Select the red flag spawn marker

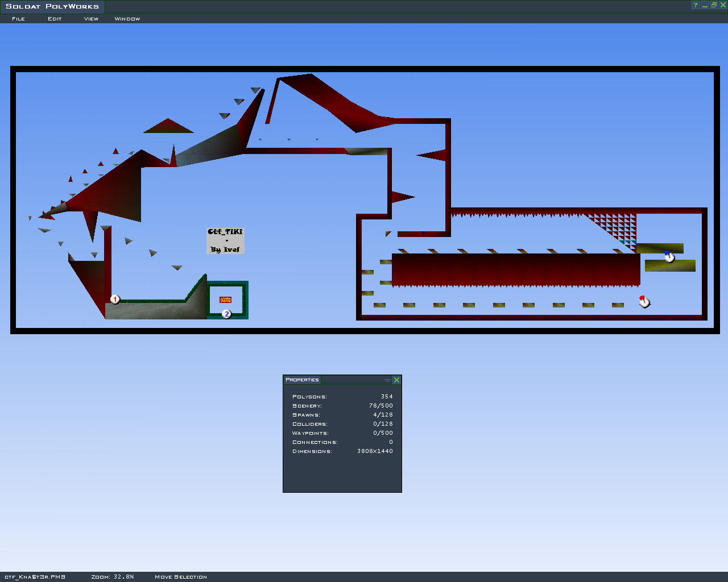click(x=644, y=302)
